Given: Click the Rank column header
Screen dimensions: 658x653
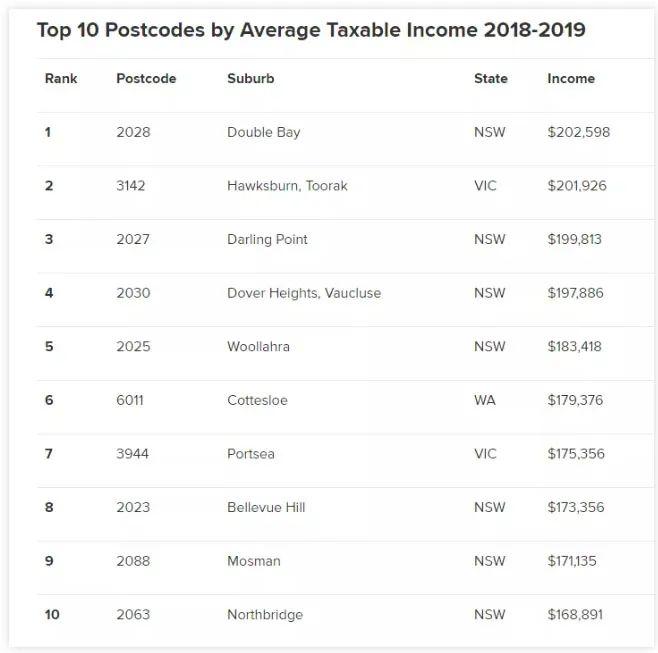Looking at the screenshot, I should [61, 78].
